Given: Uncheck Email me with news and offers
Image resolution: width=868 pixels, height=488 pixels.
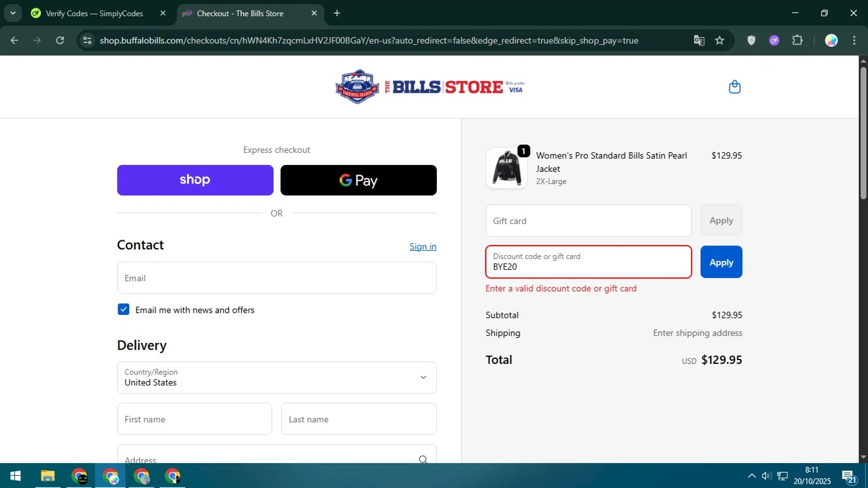Looking at the screenshot, I should tap(123, 310).
